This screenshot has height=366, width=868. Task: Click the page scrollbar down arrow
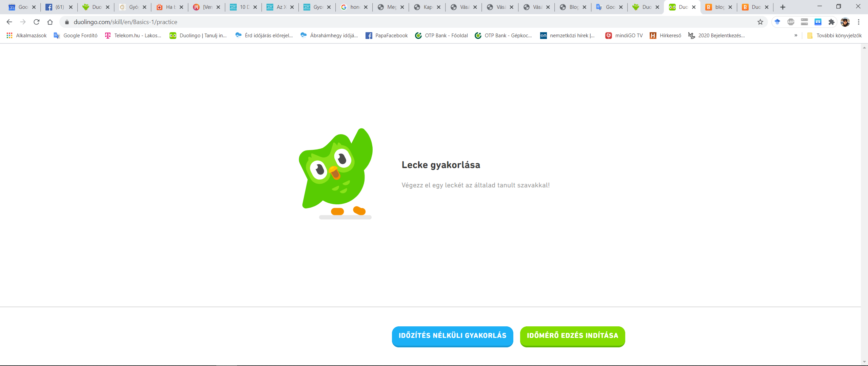864,362
